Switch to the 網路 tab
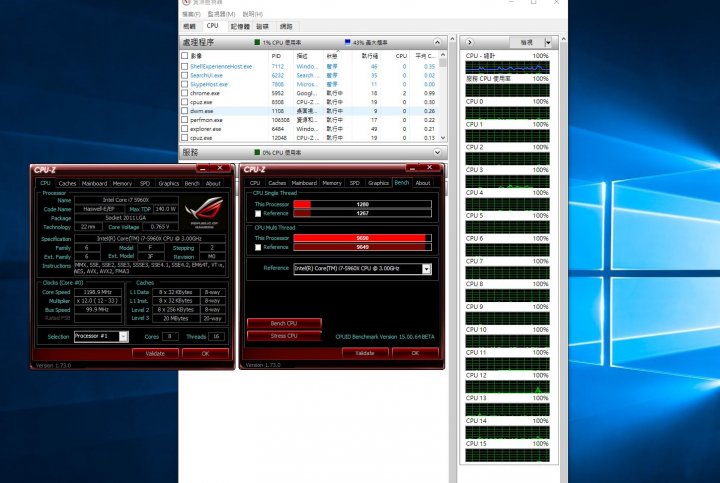Screen dimensions: 720x483 (x=286, y=27)
